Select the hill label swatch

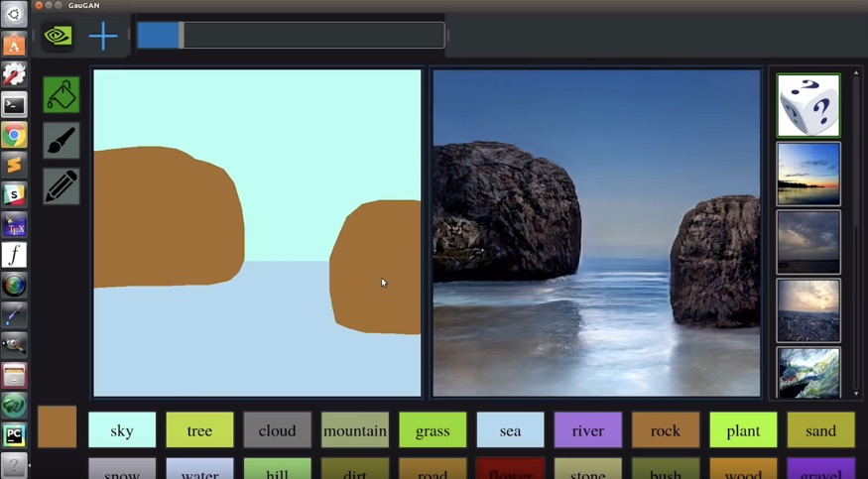pyautogui.click(x=277, y=468)
